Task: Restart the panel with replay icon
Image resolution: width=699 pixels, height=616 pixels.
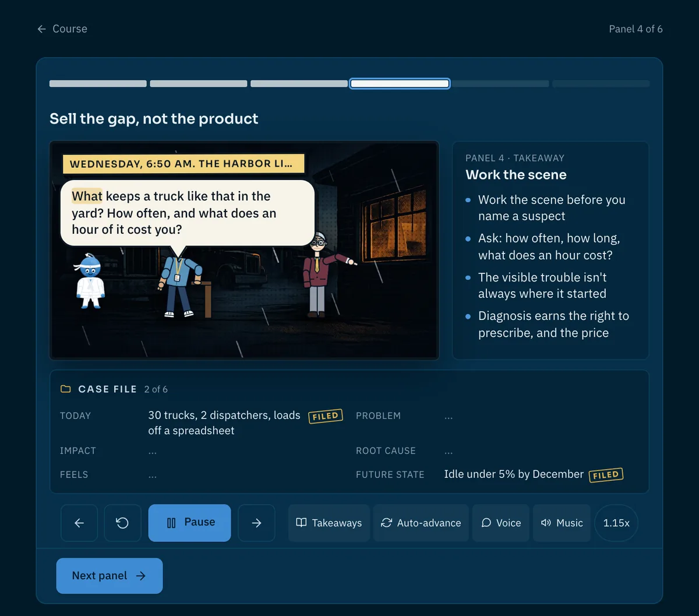Action: pyautogui.click(x=122, y=523)
